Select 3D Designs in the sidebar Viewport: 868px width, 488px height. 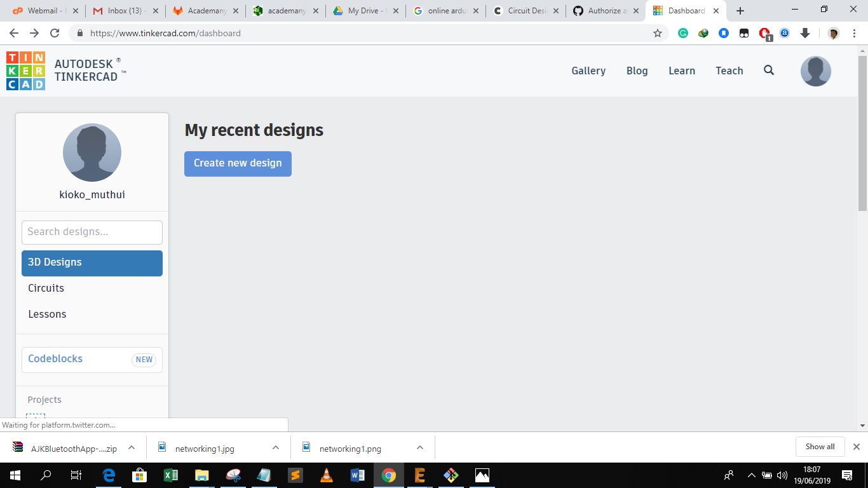click(x=92, y=263)
